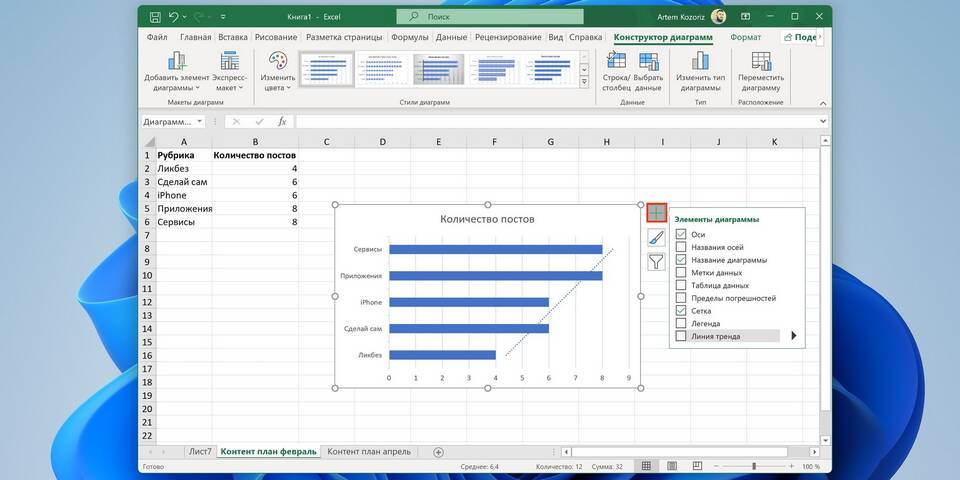
Task: Open the chart filters funnel button
Action: point(656,262)
